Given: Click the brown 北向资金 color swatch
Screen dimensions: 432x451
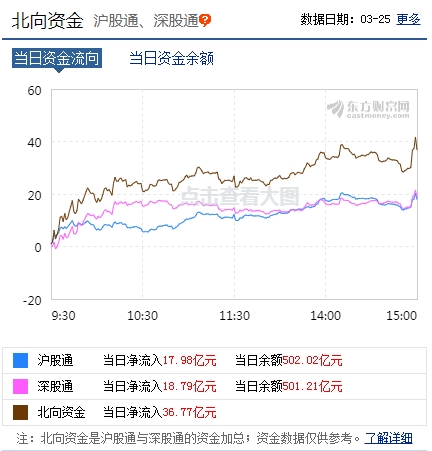Looking at the screenshot, I should point(20,412).
